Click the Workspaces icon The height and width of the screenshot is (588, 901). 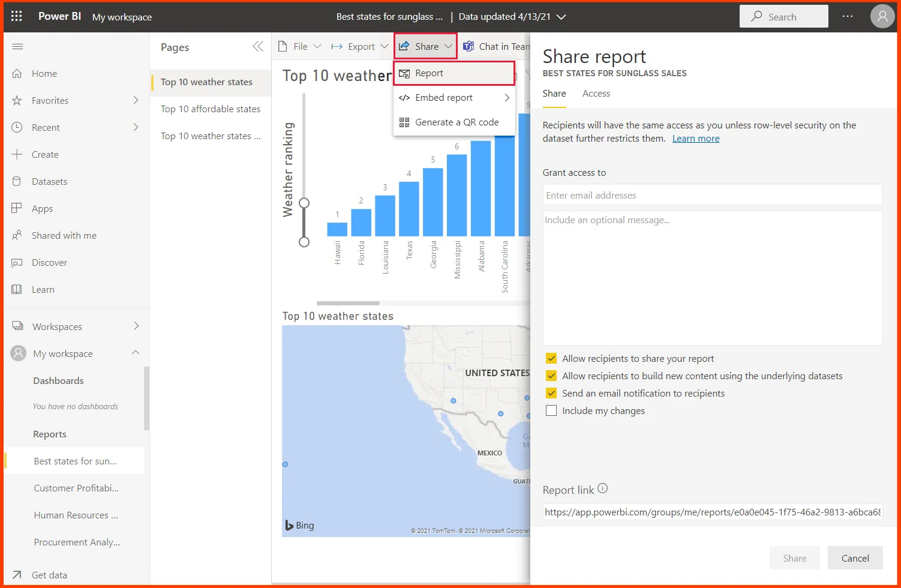click(x=18, y=326)
